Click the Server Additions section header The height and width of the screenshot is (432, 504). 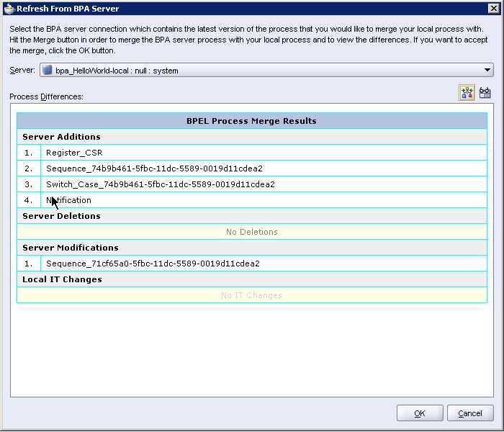point(61,137)
